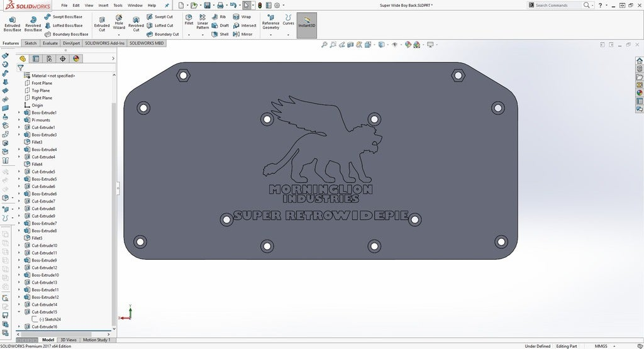Click the Lofted Cut command
The width and height of the screenshot is (644, 349).
click(160, 25)
